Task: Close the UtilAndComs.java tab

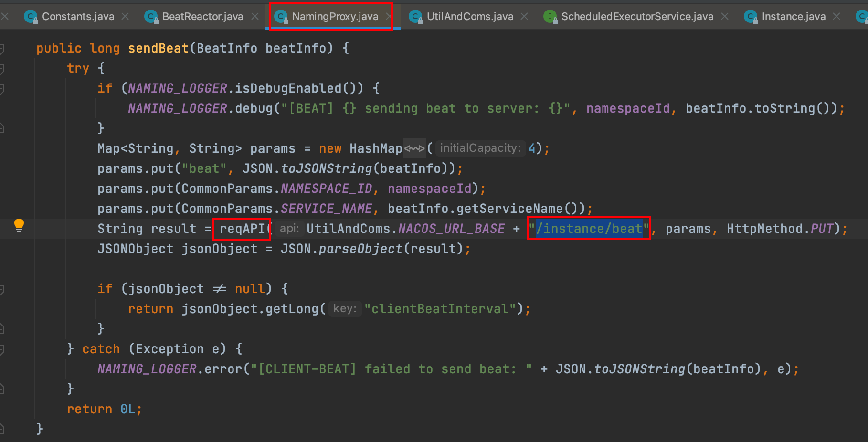Action: pos(524,17)
